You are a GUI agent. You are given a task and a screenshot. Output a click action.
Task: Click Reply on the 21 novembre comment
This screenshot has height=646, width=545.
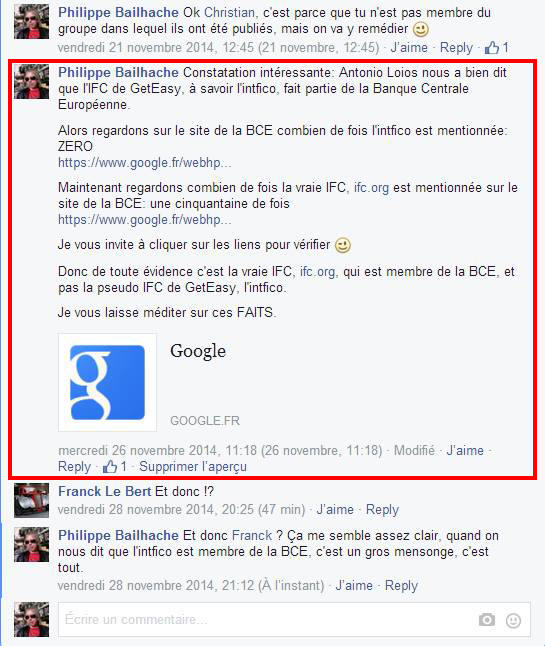click(x=456, y=47)
